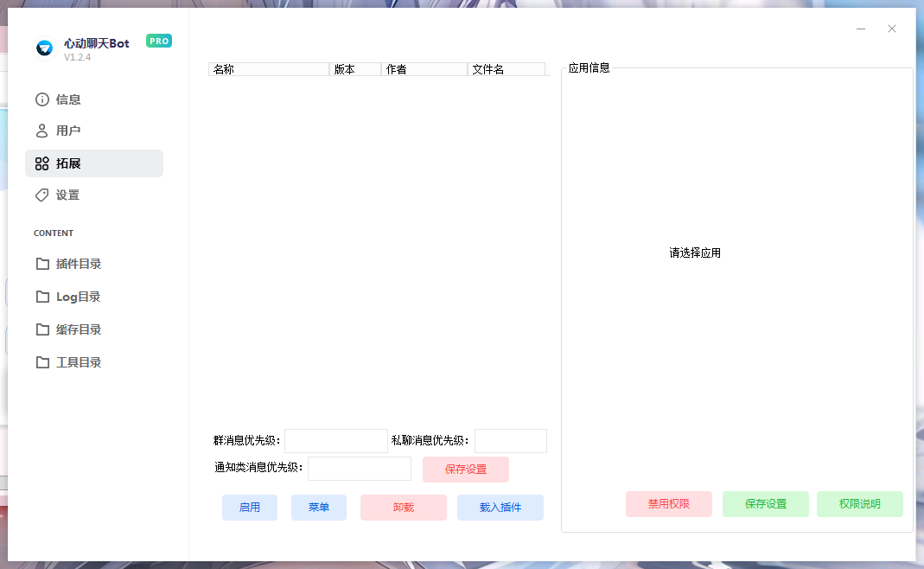Open 缓存目录 via its folder icon
This screenshot has width=924, height=569.
[x=42, y=329]
